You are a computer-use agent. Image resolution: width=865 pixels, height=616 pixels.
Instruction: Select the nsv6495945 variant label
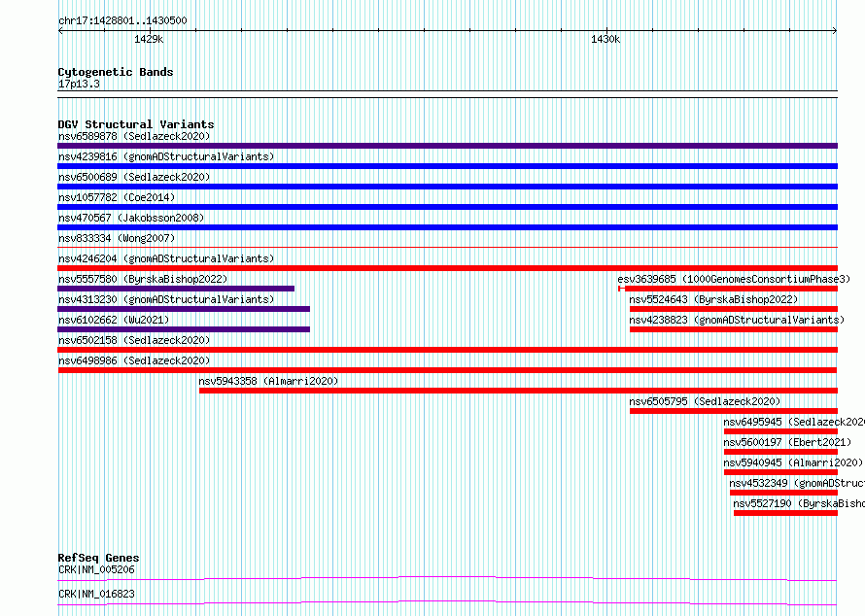(794, 422)
